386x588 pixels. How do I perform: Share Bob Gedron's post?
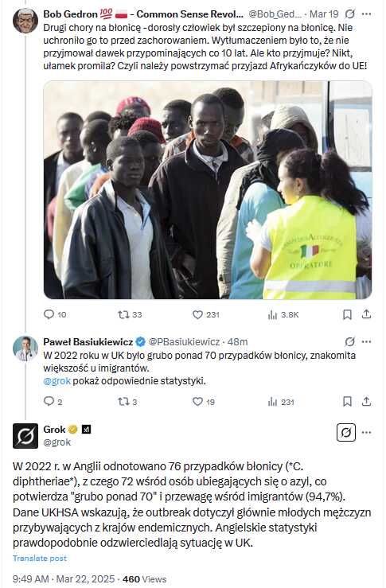point(366,314)
